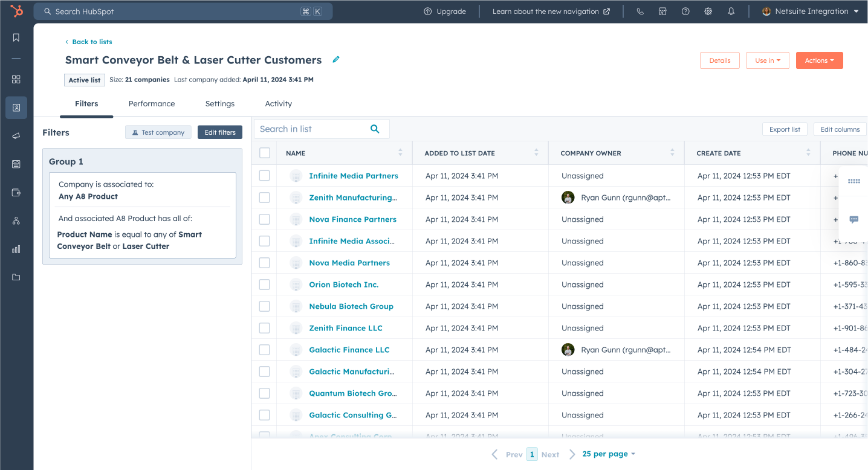The height and width of the screenshot is (470, 868).
Task: Click Back to lists link
Action: pyautogui.click(x=89, y=42)
